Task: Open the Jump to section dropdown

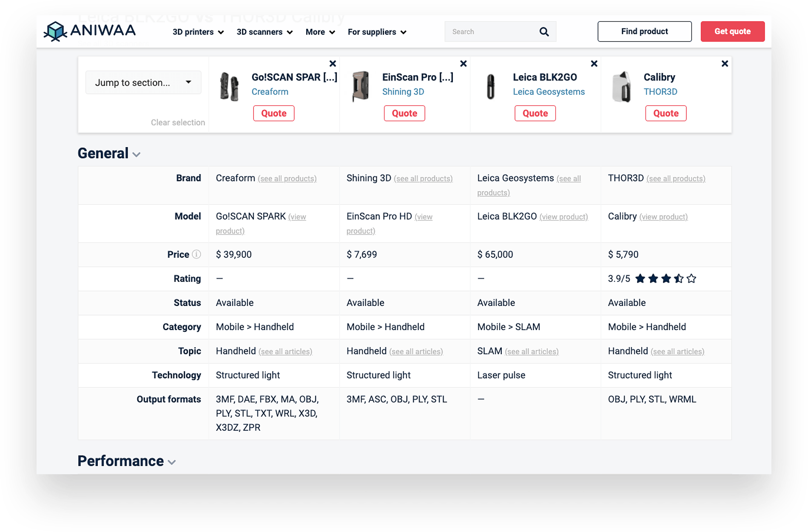Action: tap(143, 82)
